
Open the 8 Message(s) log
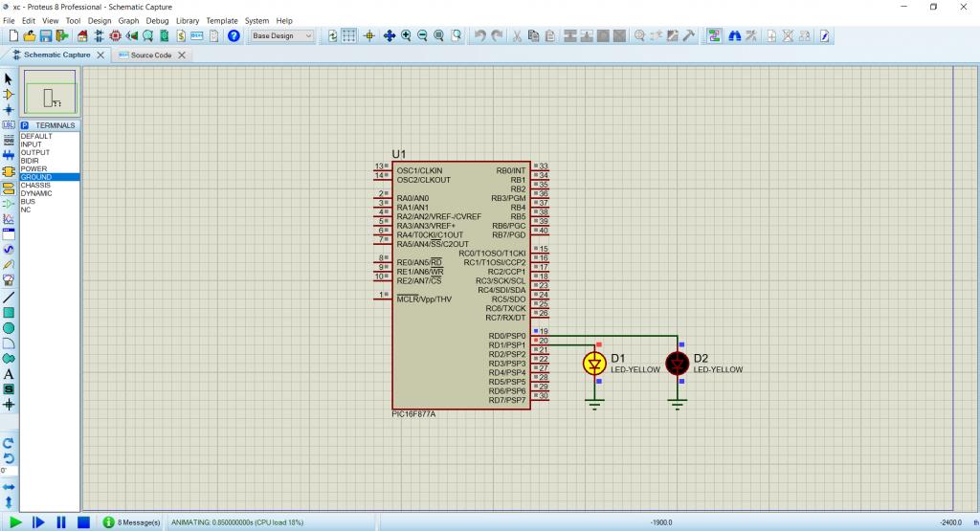click(x=132, y=522)
